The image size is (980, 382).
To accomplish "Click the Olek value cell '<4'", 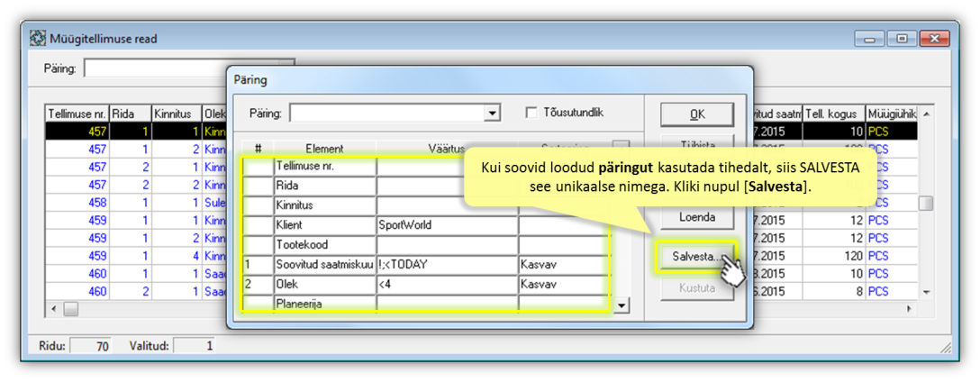I will tap(447, 284).
